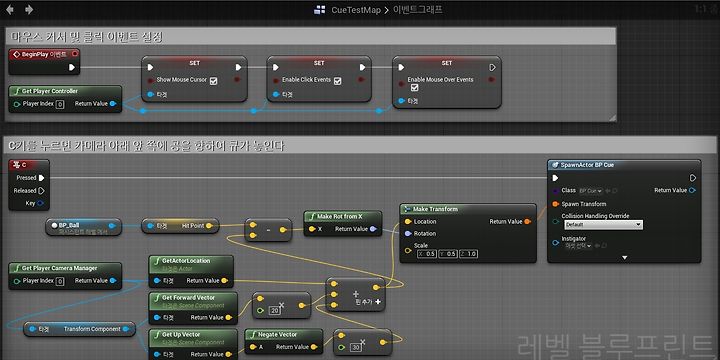Click Return Value pin of Get Player Controller
Screen dimensions: 720x360
pos(113,104)
